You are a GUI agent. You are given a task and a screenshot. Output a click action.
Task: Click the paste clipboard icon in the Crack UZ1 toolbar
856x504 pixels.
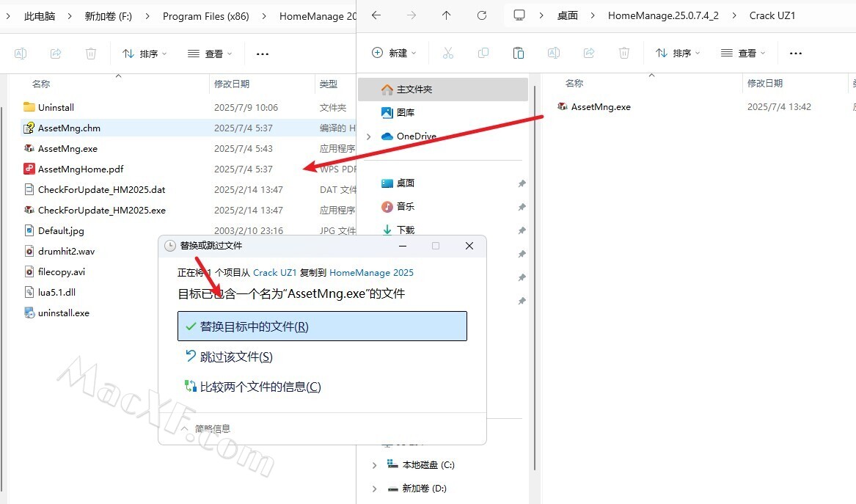518,53
